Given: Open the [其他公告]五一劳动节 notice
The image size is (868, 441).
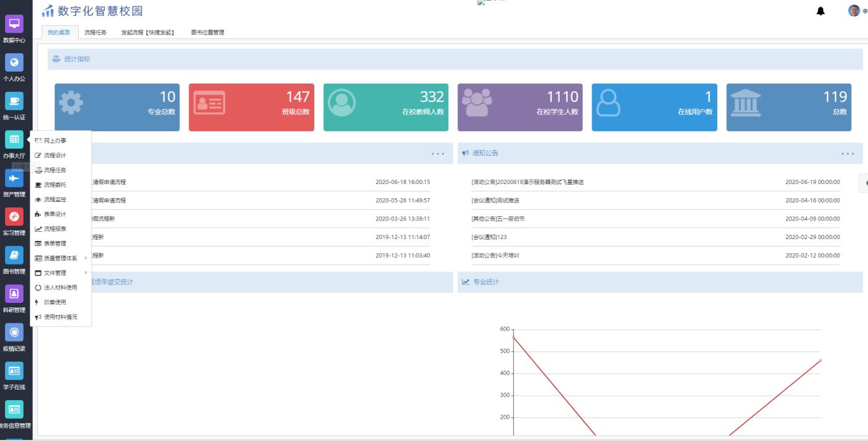Looking at the screenshot, I should [498, 219].
